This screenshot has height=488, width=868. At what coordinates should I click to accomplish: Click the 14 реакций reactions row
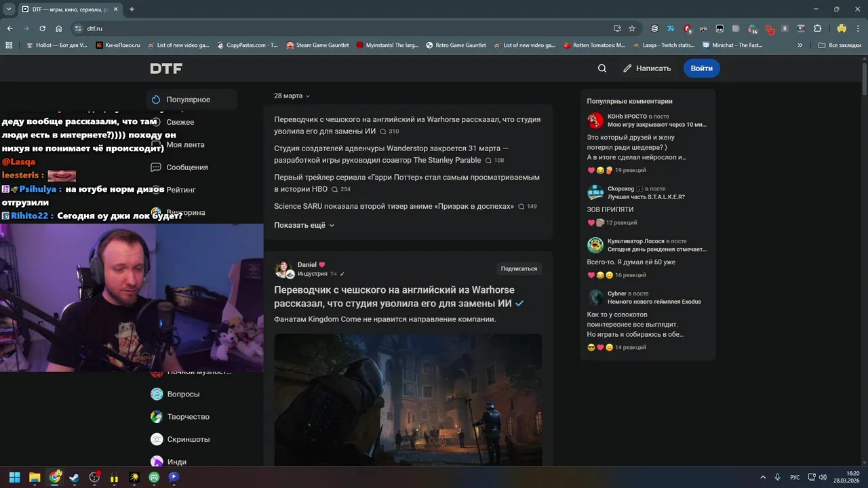click(x=616, y=348)
